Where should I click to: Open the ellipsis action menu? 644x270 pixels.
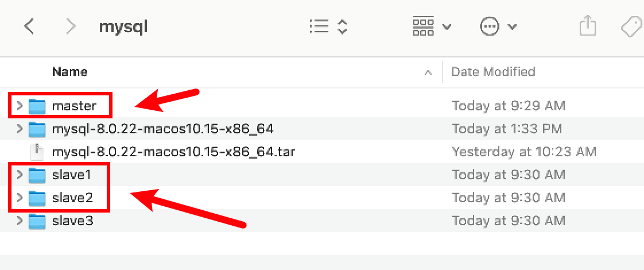coord(498,26)
